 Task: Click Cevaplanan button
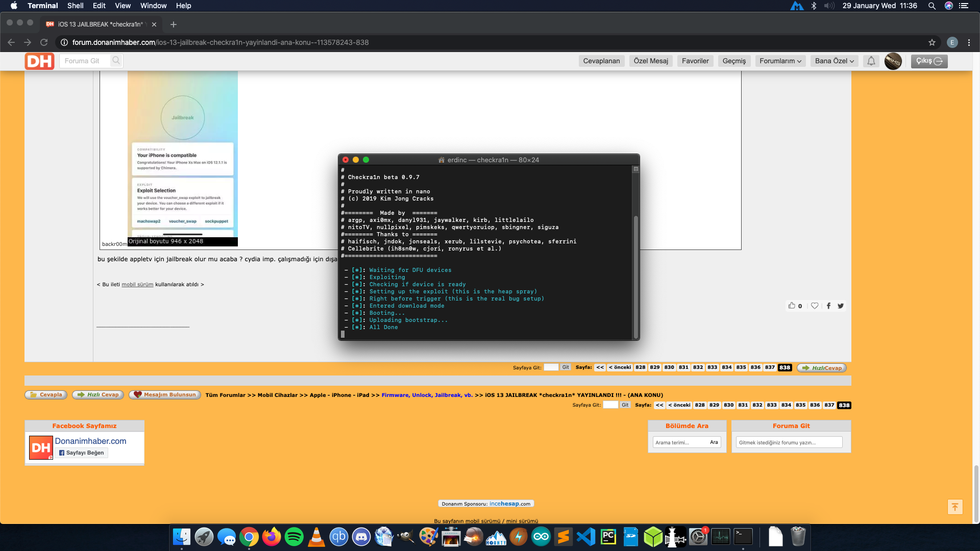[x=602, y=61]
